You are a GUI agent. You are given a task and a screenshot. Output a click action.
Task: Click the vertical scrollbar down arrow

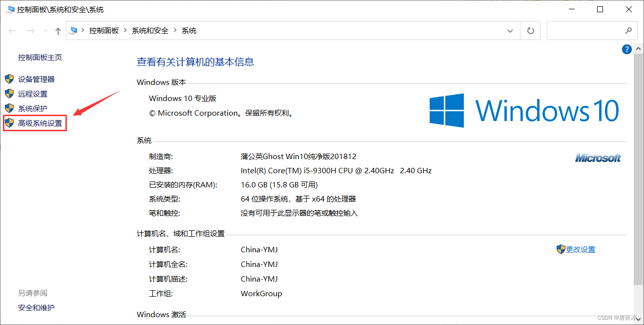(x=638, y=320)
